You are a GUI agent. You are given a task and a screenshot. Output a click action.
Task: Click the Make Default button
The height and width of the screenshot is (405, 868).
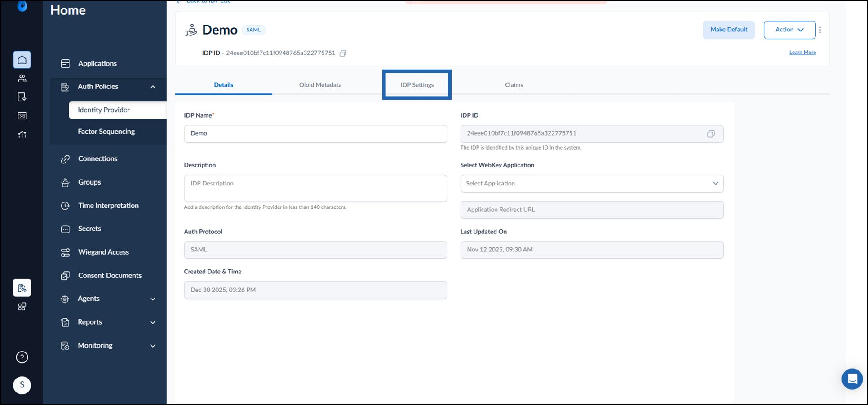729,30
